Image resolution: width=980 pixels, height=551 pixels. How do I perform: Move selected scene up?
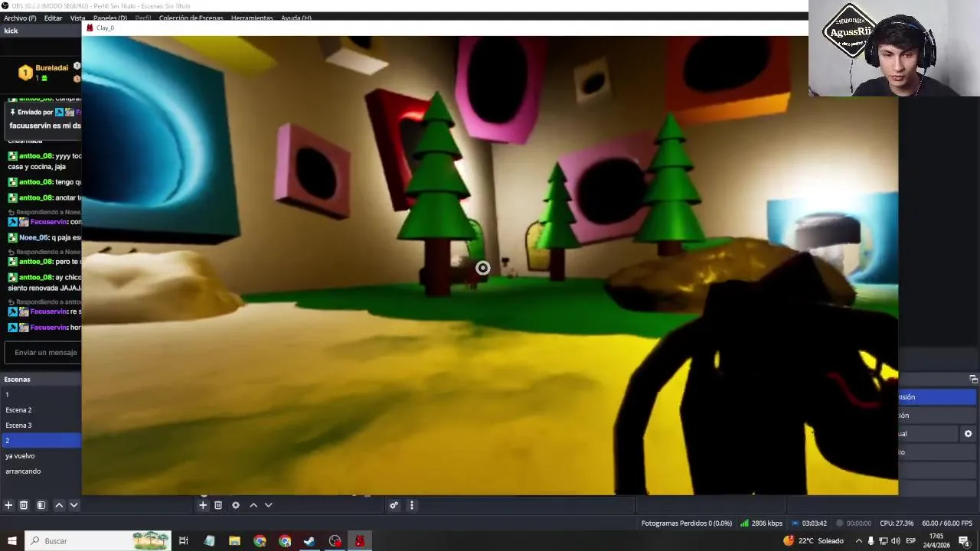point(59,505)
